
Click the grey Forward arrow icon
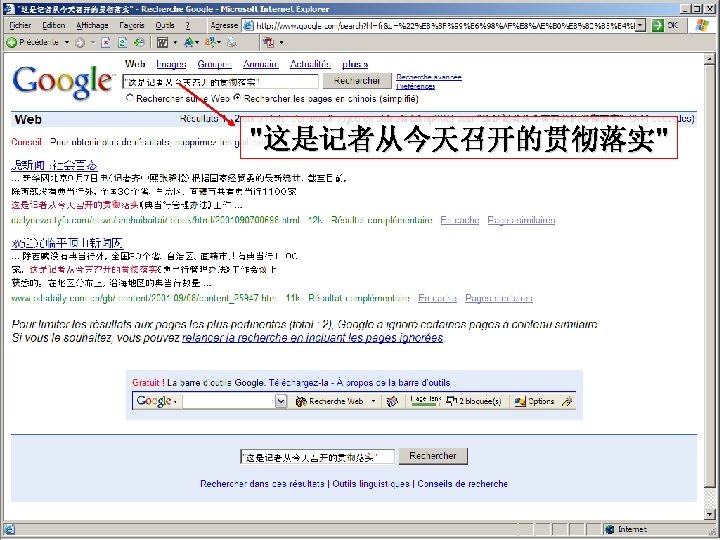[80, 43]
